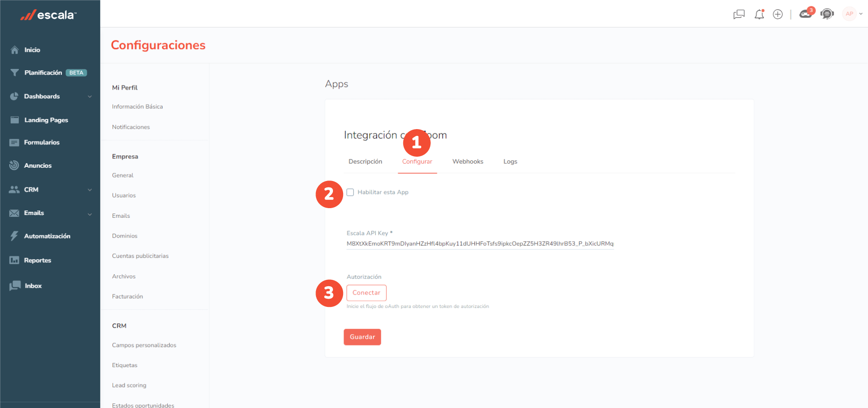Click the Anuncios target icon
The width and height of the screenshot is (868, 408).
(14, 165)
